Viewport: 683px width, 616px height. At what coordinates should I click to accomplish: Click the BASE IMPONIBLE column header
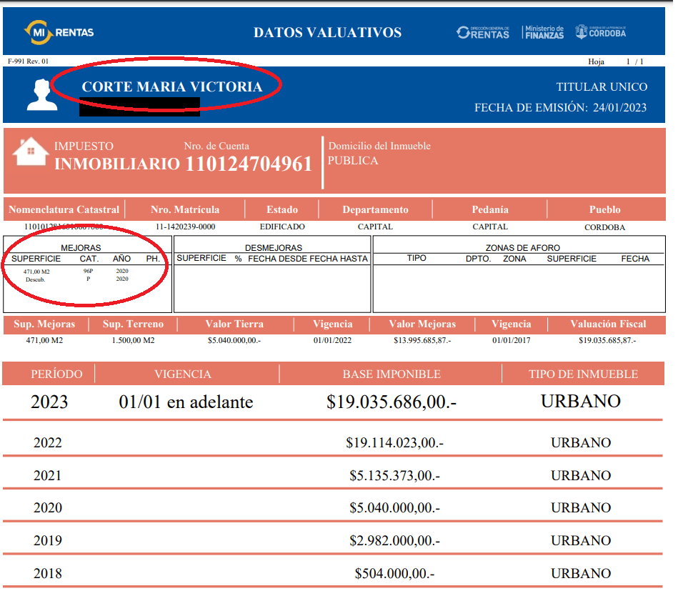[x=391, y=374]
